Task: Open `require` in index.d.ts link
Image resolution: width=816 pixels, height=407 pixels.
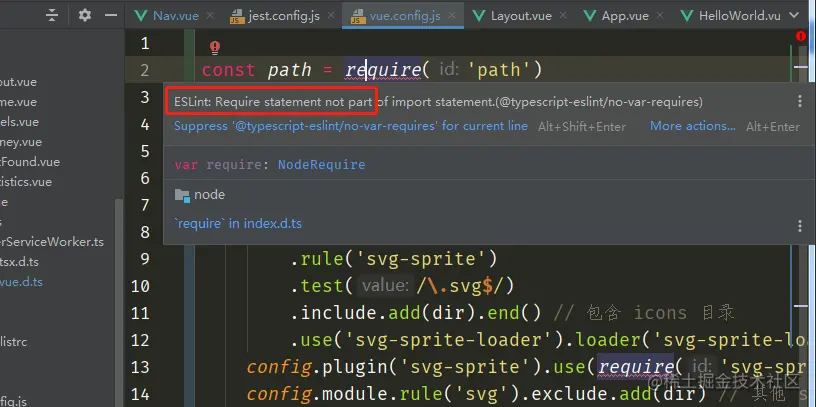Action: (x=238, y=224)
